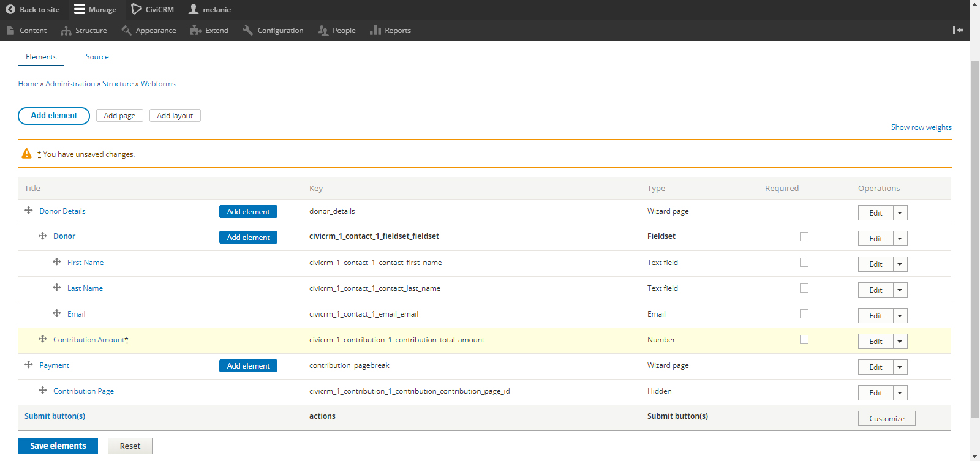Click the Configuration wrench icon
Viewport: 980px width, 461px height.
click(247, 30)
